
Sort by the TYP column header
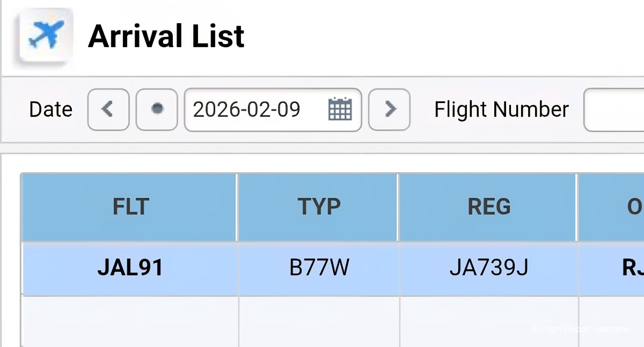tap(319, 207)
